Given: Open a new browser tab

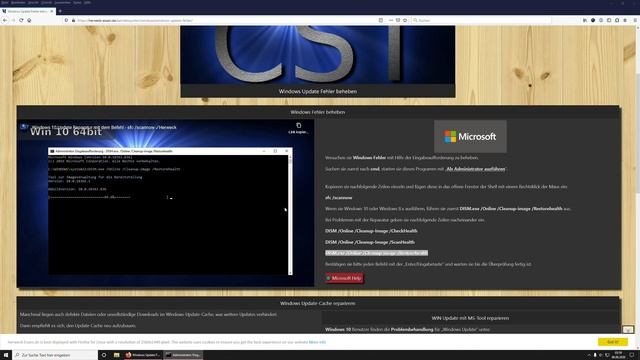Looking at the screenshot, I should point(60,11).
